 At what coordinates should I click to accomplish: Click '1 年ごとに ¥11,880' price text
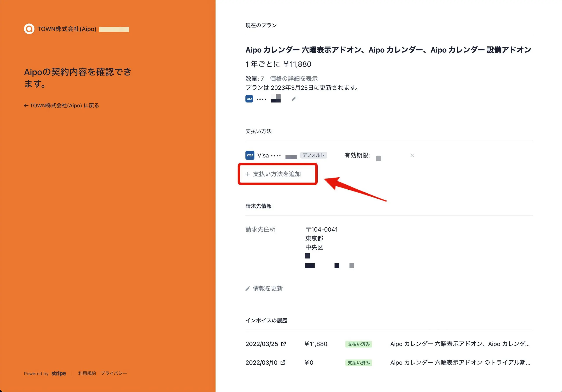pyautogui.click(x=278, y=64)
